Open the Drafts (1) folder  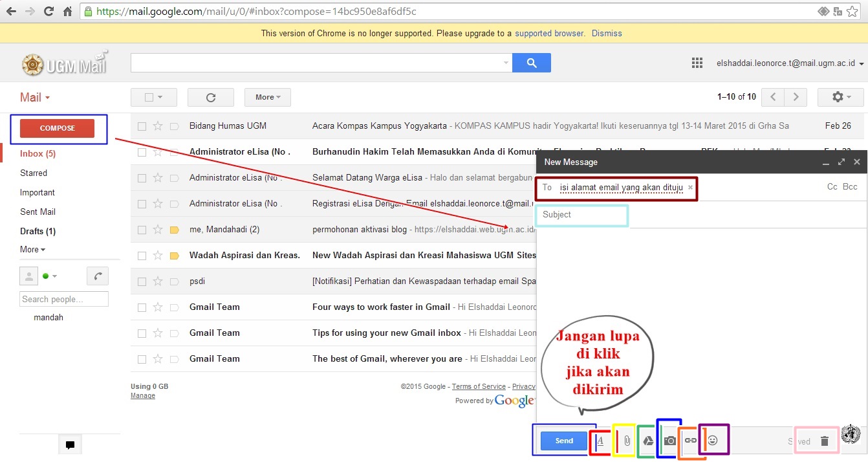pos(38,232)
